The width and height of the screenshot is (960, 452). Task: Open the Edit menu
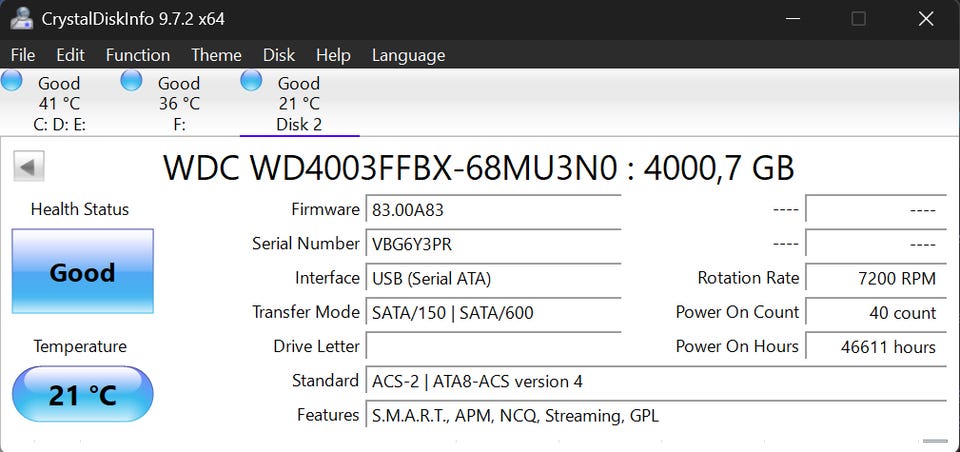[70, 55]
